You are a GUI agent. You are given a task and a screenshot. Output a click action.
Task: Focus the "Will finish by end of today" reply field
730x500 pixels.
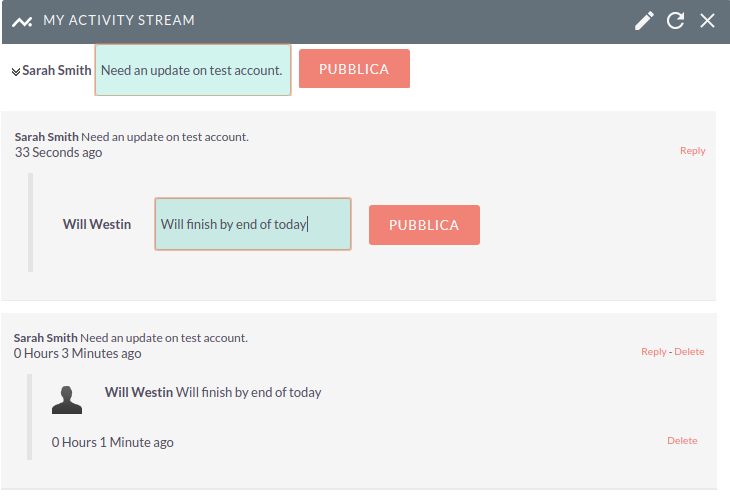click(253, 224)
